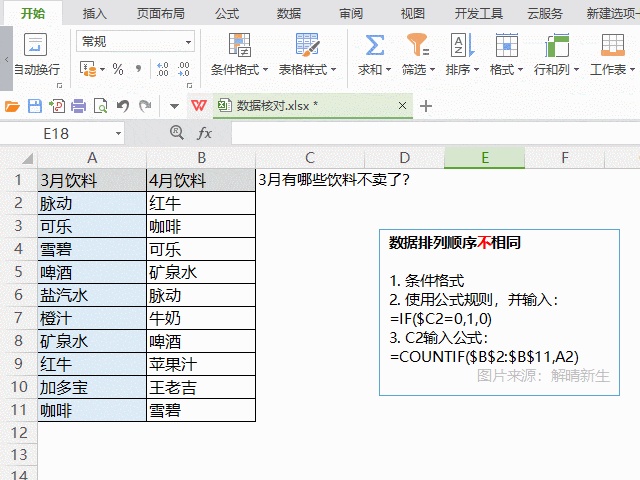
Task: Switch to the 插入 ribbon tab
Action: click(x=95, y=13)
